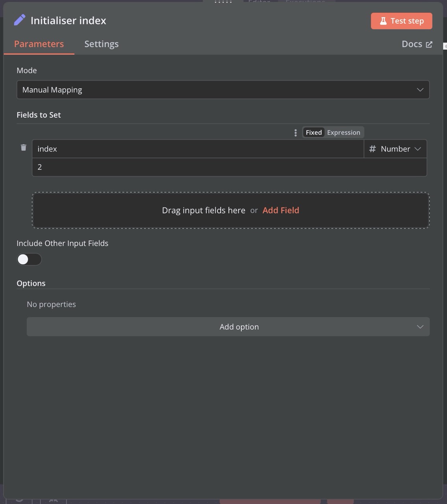447x504 pixels.
Task: Select Fixed mode for the index field
Action: [313, 132]
